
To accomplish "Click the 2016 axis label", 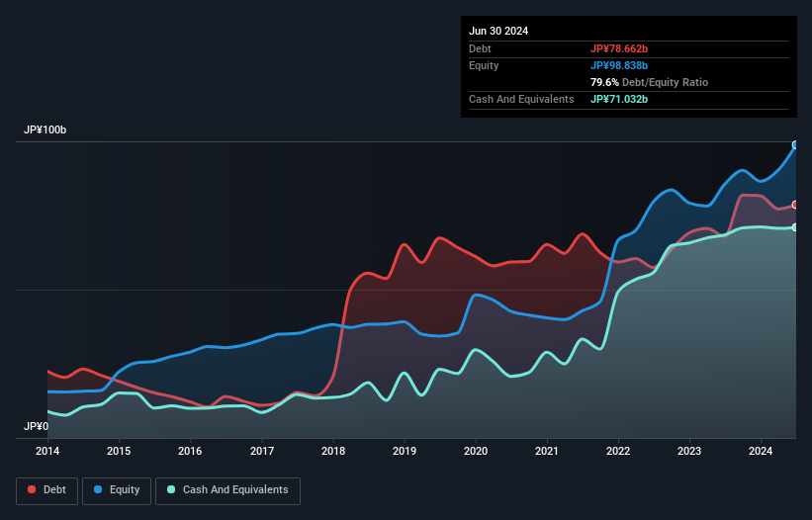I will tap(190, 451).
